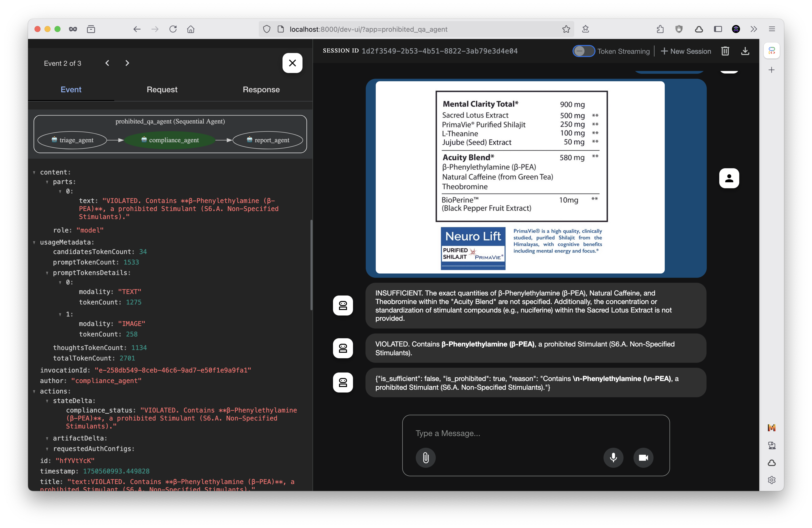Start a New Session

click(686, 51)
